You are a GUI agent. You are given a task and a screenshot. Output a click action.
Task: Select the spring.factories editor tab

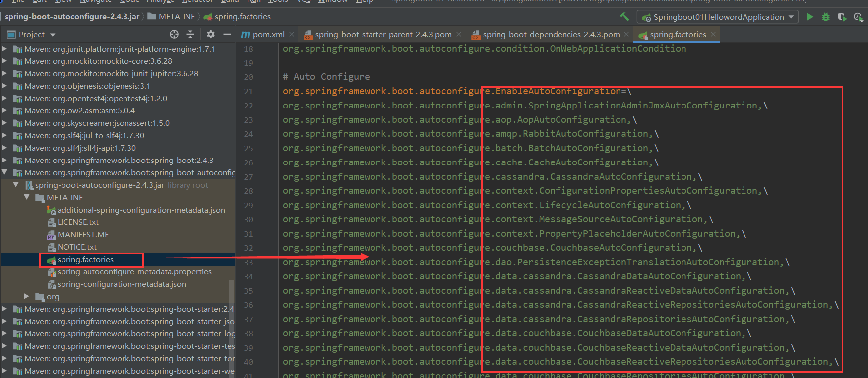pyautogui.click(x=678, y=34)
